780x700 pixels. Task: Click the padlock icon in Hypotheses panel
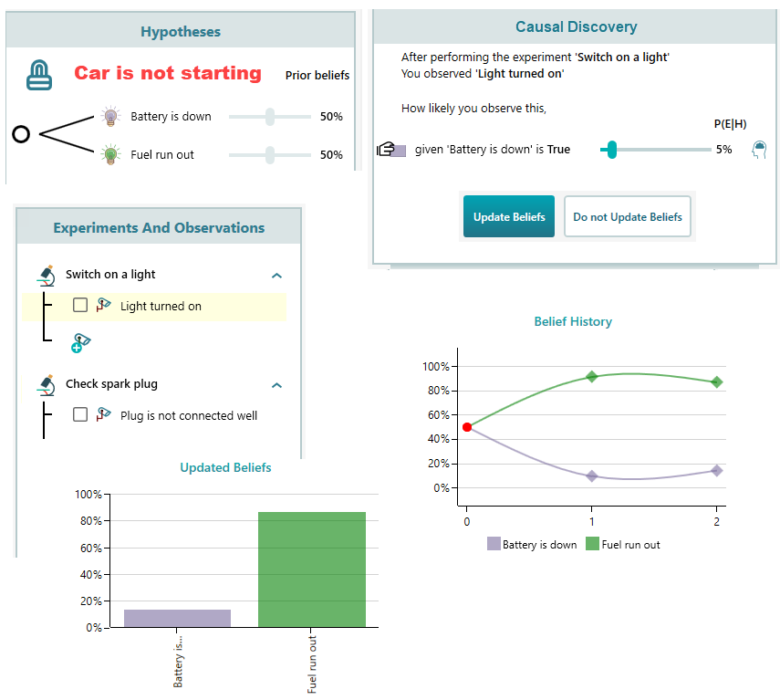click(x=37, y=74)
